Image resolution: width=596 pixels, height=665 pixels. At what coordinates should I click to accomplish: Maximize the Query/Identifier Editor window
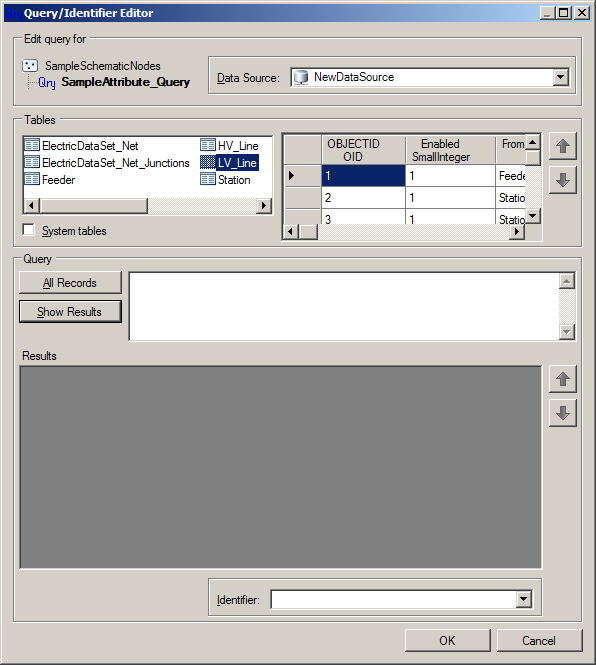(563, 13)
